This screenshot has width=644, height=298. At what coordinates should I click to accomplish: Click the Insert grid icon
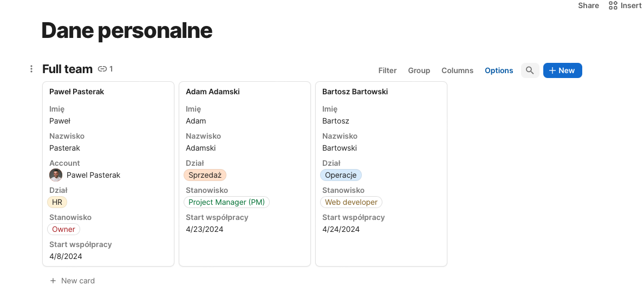tap(613, 5)
